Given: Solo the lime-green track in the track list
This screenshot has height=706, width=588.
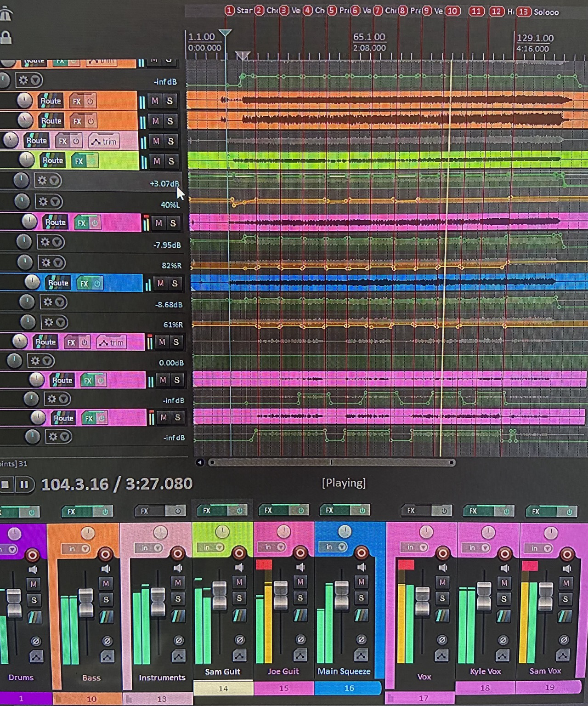Looking at the screenshot, I should click(x=171, y=161).
